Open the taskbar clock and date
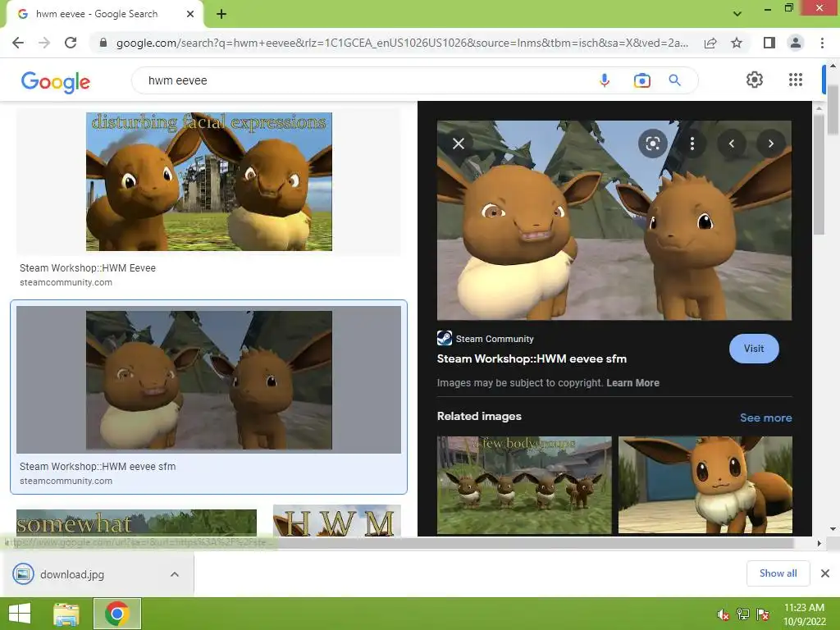This screenshot has width=840, height=630. (804, 614)
